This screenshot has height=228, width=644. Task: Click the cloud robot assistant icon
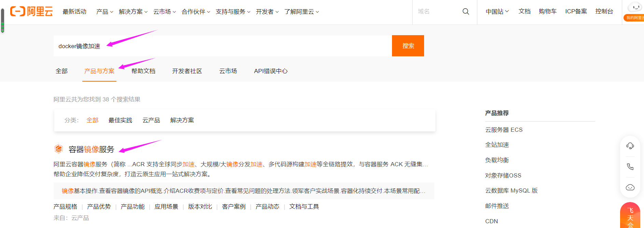click(x=630, y=187)
